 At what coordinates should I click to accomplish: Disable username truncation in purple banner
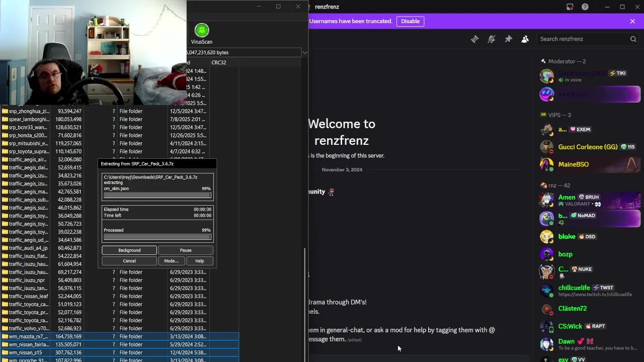[x=410, y=21]
